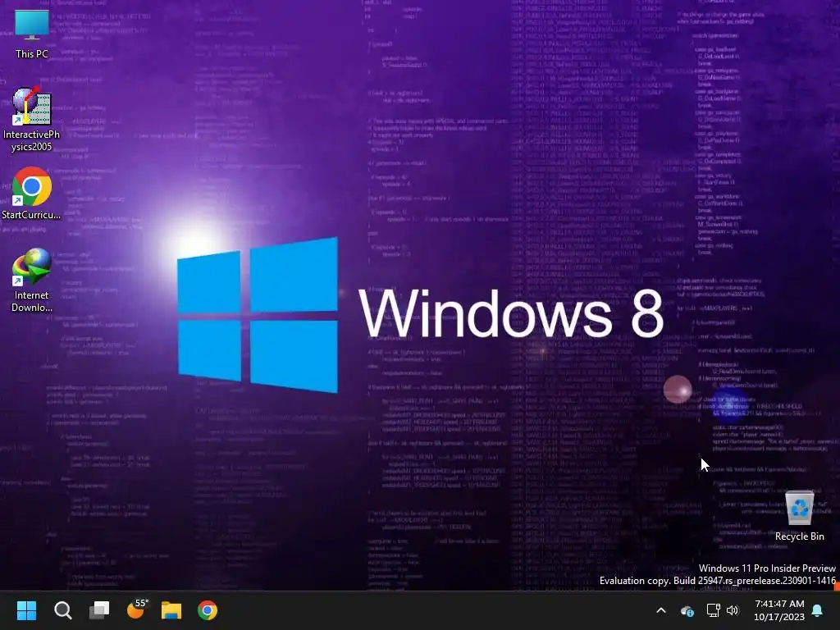Open network settings from tray icon
Viewport: 840px width, 630px height.
pyautogui.click(x=713, y=610)
